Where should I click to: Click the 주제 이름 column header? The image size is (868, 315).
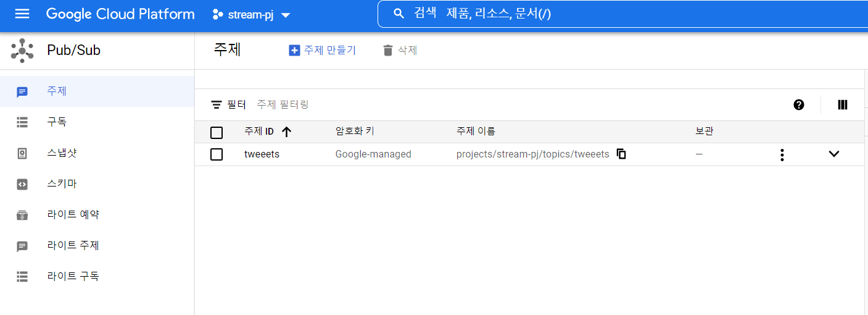[476, 132]
